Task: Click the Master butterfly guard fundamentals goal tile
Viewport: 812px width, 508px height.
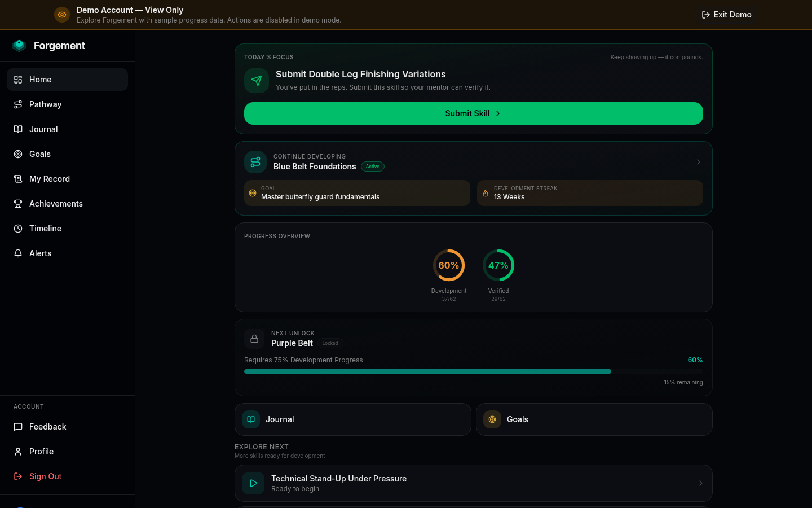Action: pyautogui.click(x=357, y=193)
